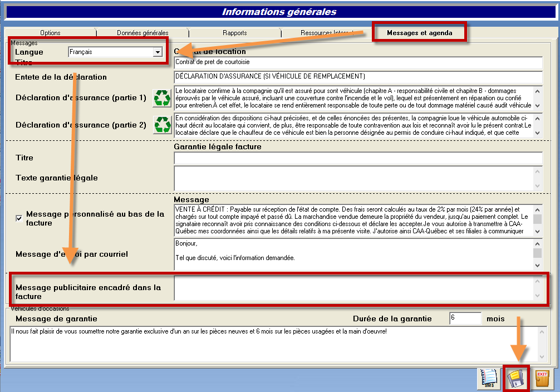
Task: Click the recycle icon for Déclaration d'assurance (partie 2)
Action: coord(162,125)
